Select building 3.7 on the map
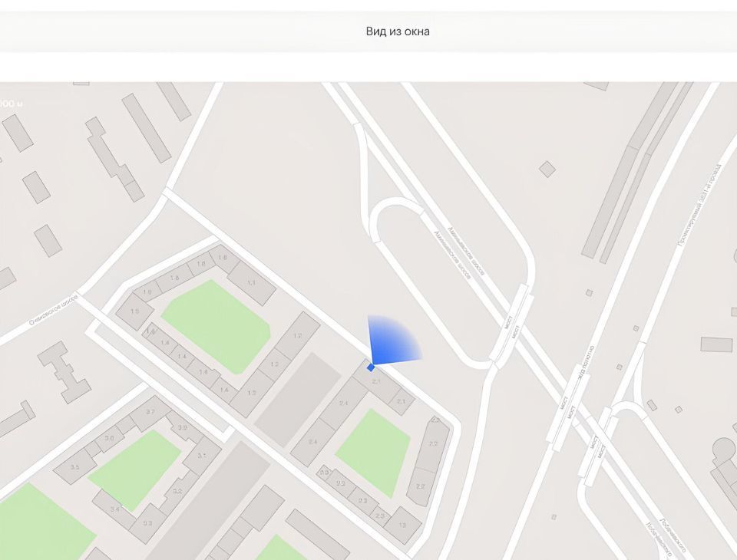This screenshot has height=560, width=737. [x=150, y=413]
